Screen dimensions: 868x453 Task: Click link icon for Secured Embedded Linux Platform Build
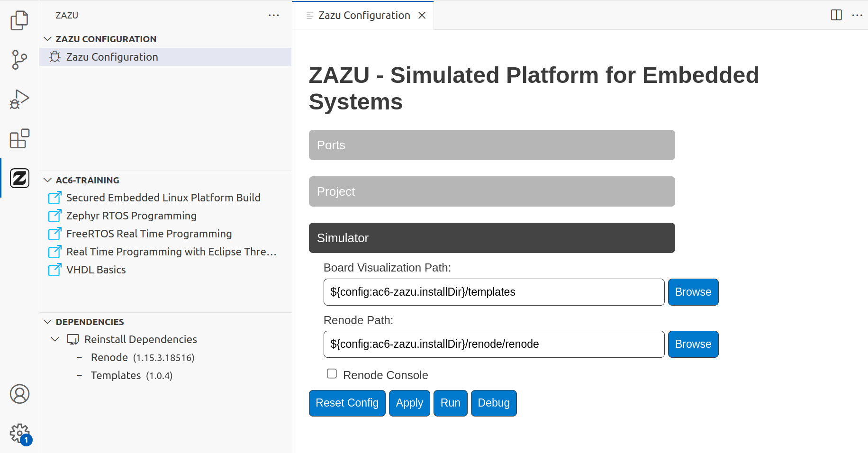pyautogui.click(x=55, y=198)
